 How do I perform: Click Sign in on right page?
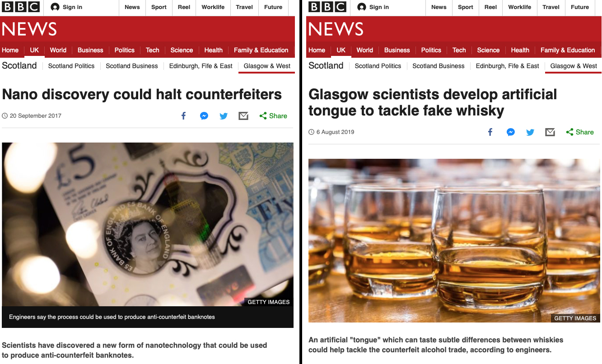[x=373, y=7]
